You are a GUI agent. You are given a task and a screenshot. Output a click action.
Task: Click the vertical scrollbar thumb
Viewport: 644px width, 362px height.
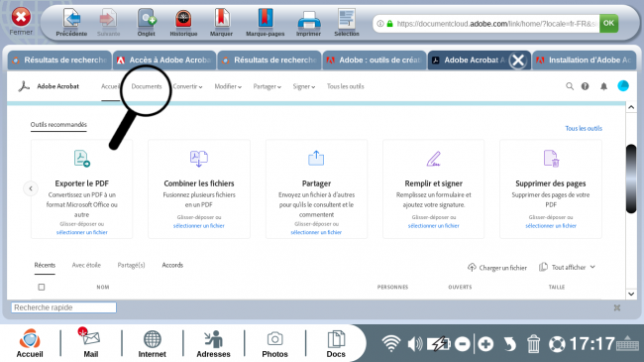coord(631,179)
